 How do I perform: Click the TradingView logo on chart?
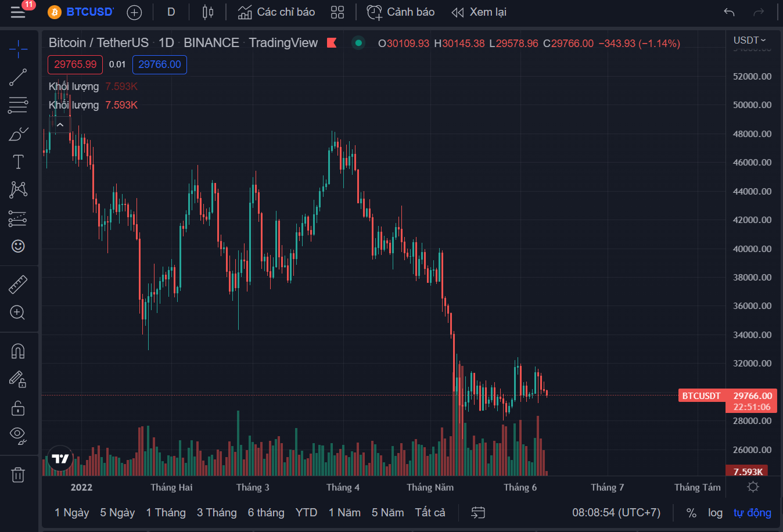pos(60,459)
